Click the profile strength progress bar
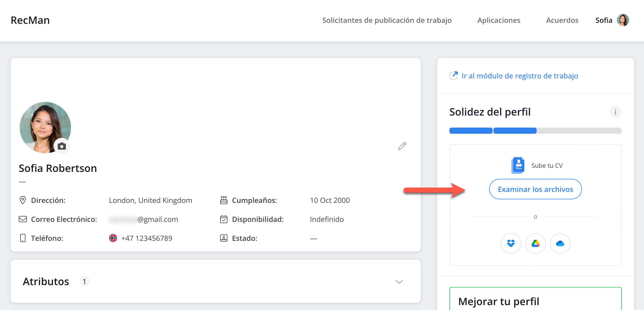Screen dimensions: 644x310 (x=535, y=131)
